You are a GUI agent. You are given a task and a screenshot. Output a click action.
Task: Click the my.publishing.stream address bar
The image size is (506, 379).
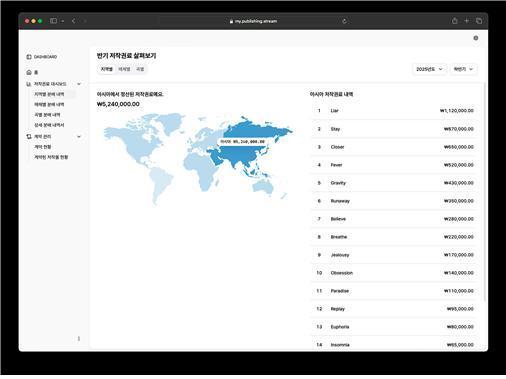(253, 21)
